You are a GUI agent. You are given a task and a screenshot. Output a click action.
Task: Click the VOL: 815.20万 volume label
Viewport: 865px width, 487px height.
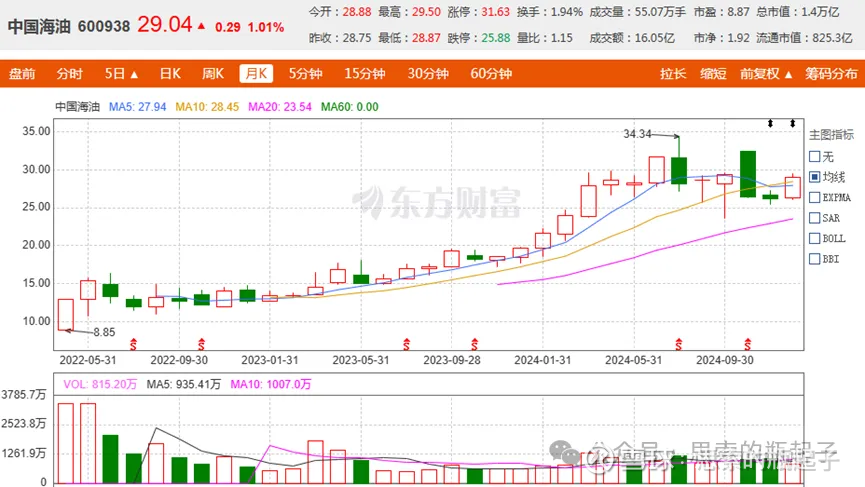coord(100,384)
